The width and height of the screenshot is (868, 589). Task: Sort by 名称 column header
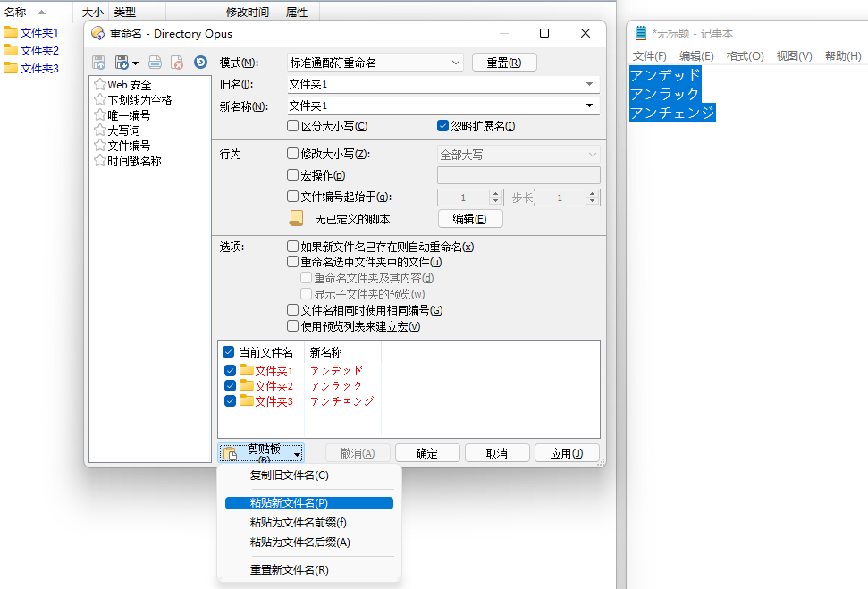(x=36, y=12)
